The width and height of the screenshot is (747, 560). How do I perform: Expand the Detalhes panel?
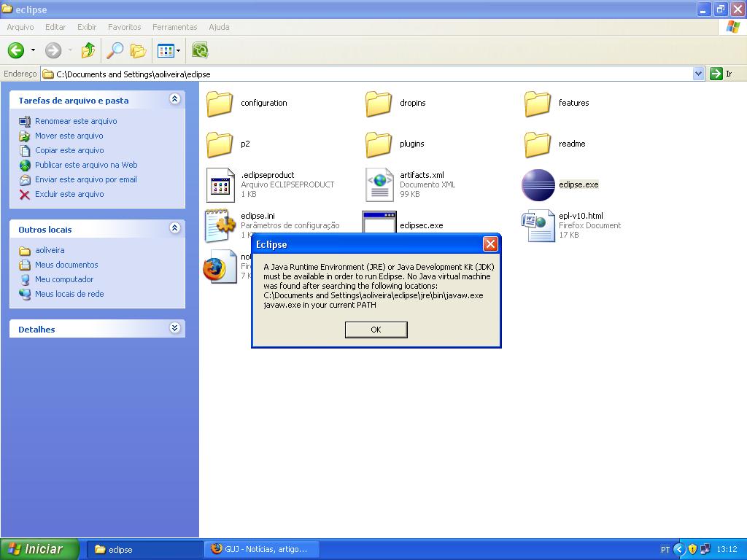(x=175, y=328)
